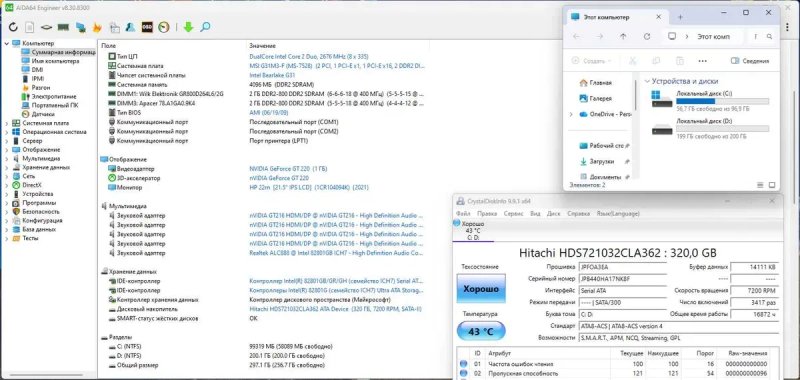
Task: Click the green memory module toolbar icon
Action: tap(63, 27)
